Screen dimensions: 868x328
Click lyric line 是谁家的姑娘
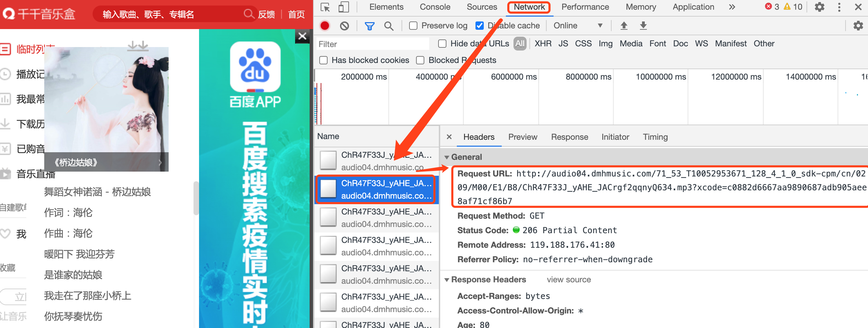coord(73,275)
